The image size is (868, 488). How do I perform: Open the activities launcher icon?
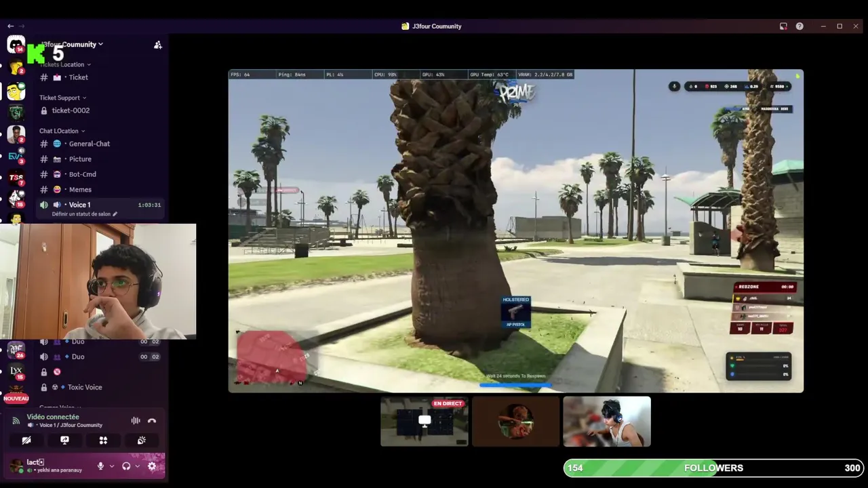point(103,440)
